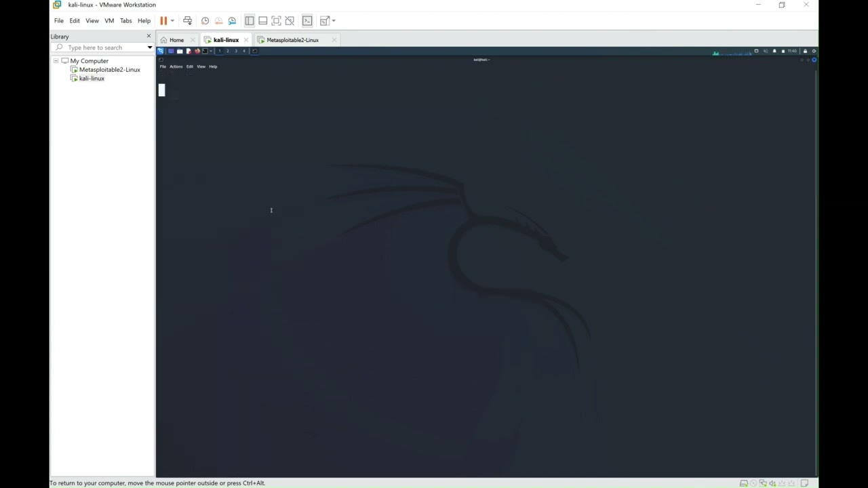The width and height of the screenshot is (868, 488).
Task: Click the stretch guest display icon
Action: coord(325,21)
